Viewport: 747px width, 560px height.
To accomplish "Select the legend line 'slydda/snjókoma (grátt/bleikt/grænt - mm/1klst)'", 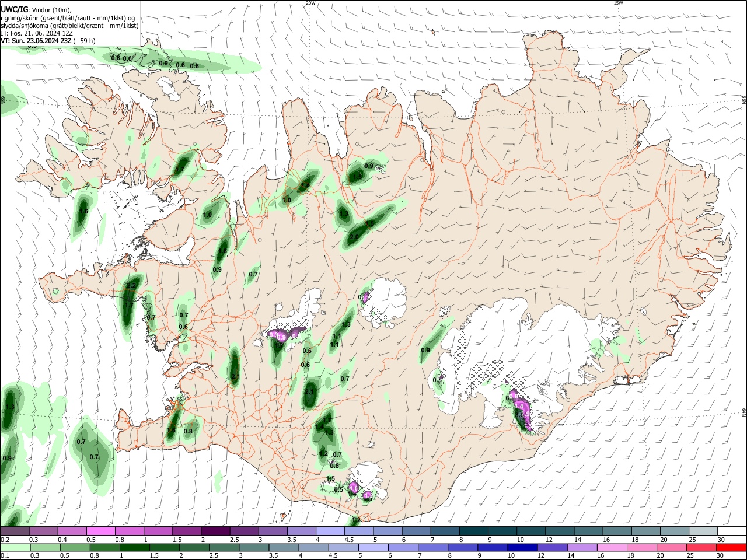I will tap(69, 26).
